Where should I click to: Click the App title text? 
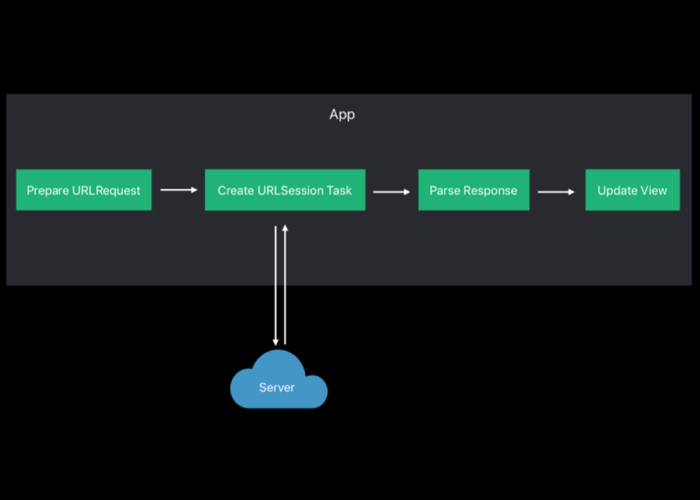point(342,115)
